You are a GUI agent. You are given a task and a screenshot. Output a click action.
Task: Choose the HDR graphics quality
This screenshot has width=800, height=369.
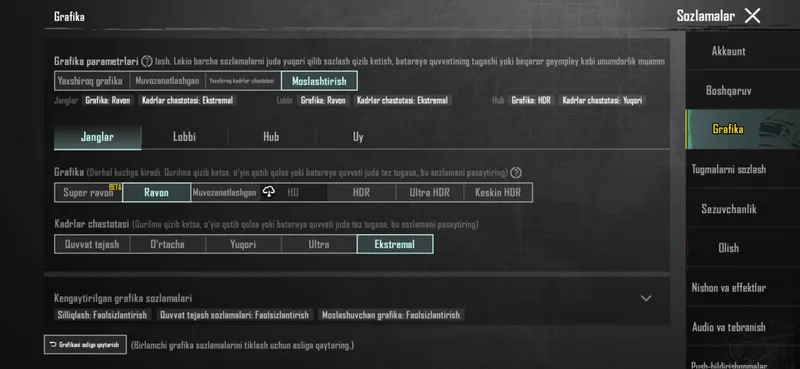[361, 192]
